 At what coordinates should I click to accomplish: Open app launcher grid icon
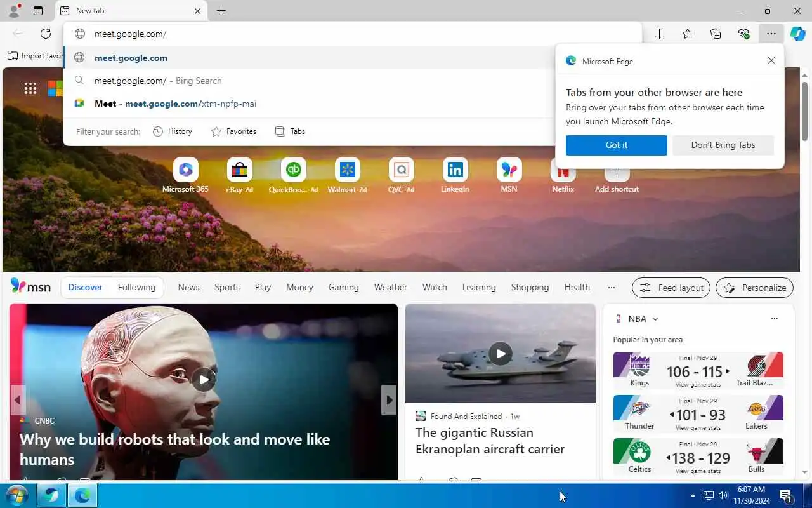pyautogui.click(x=30, y=88)
